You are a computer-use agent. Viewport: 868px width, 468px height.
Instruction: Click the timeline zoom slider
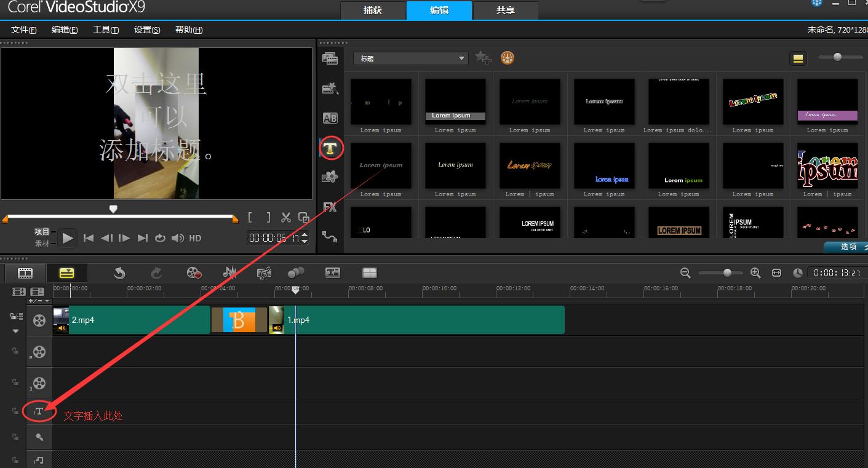[728, 272]
